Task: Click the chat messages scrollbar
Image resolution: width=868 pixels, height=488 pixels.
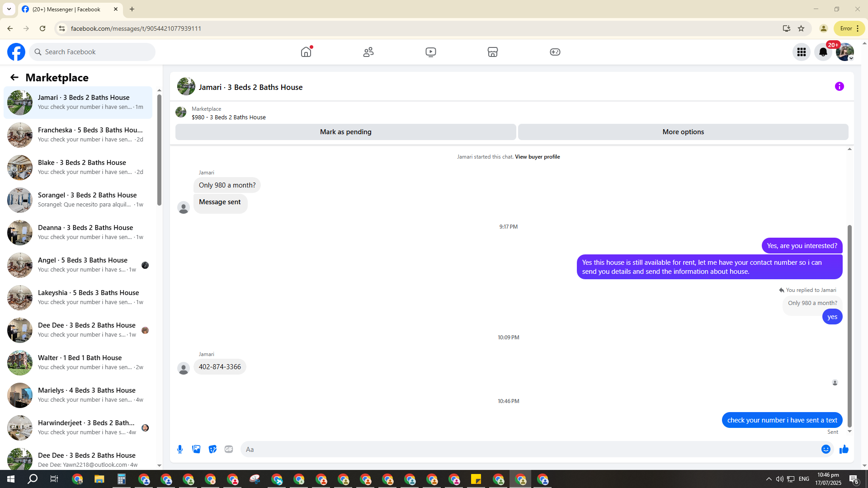Action: click(x=849, y=325)
